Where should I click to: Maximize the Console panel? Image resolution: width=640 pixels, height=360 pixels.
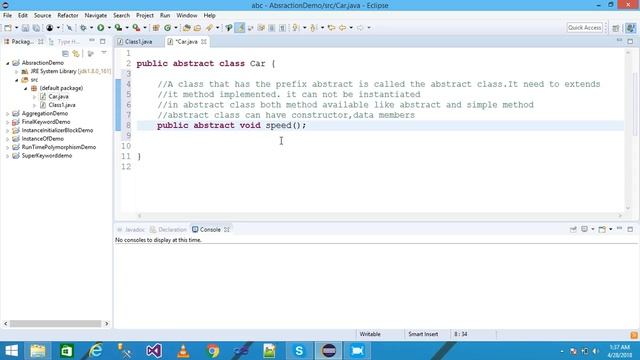(x=630, y=229)
